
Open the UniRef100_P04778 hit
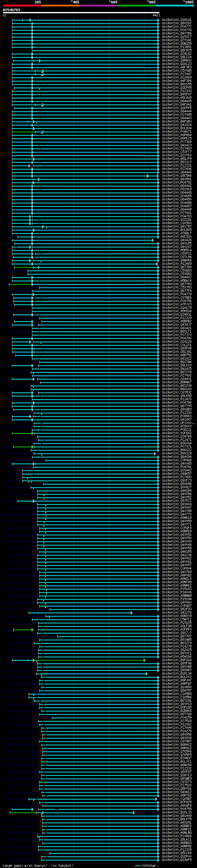[x=177, y=30]
